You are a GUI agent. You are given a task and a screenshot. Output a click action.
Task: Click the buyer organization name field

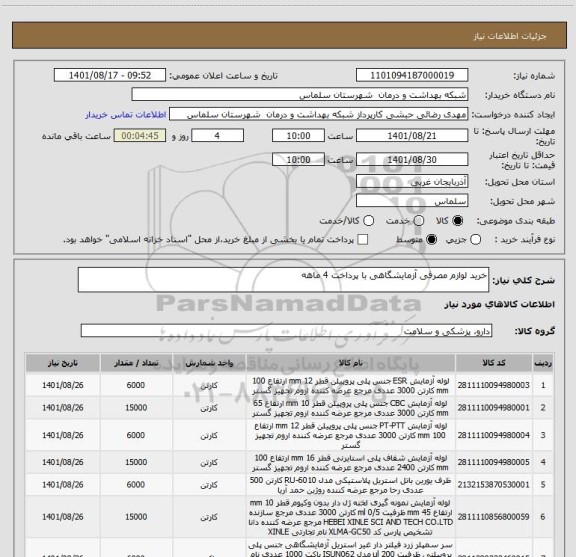coord(300,95)
